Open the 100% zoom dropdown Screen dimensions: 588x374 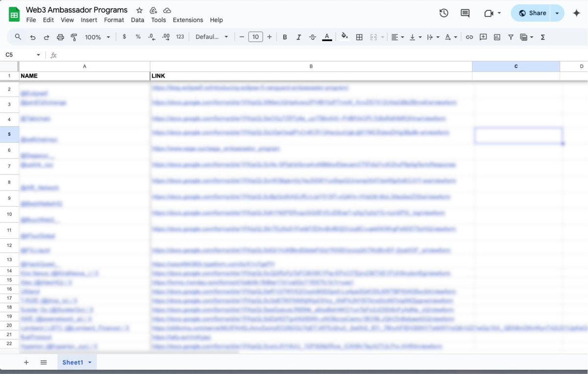pyautogui.click(x=98, y=37)
